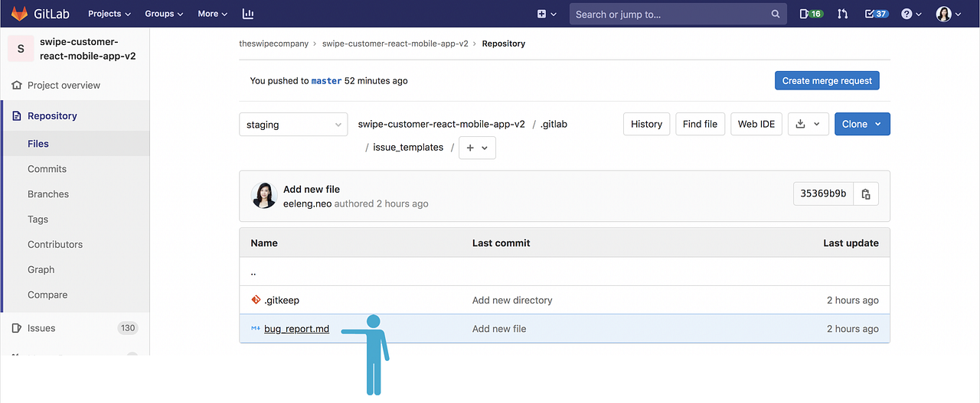Screen dimensions: 980x403
Task: Open the Clone dropdown
Action: tap(862, 124)
